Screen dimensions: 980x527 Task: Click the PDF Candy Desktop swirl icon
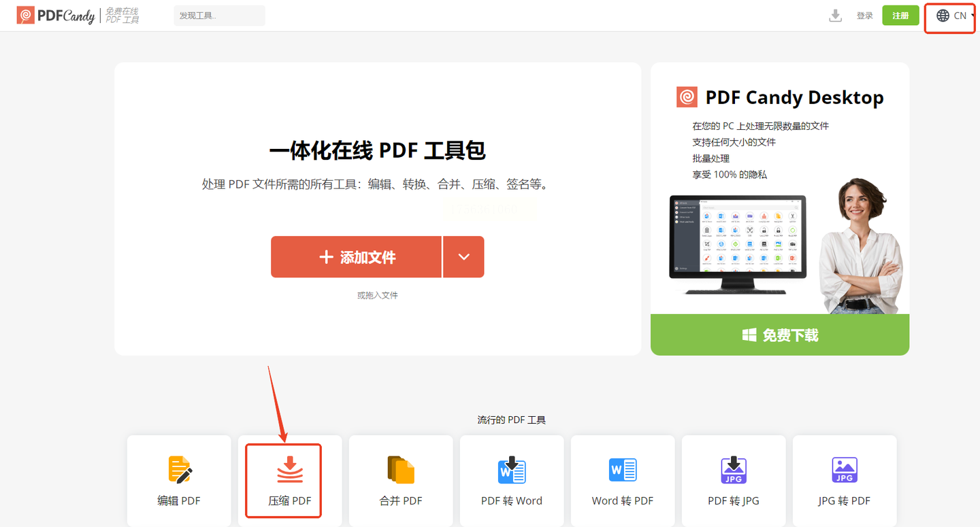point(687,97)
